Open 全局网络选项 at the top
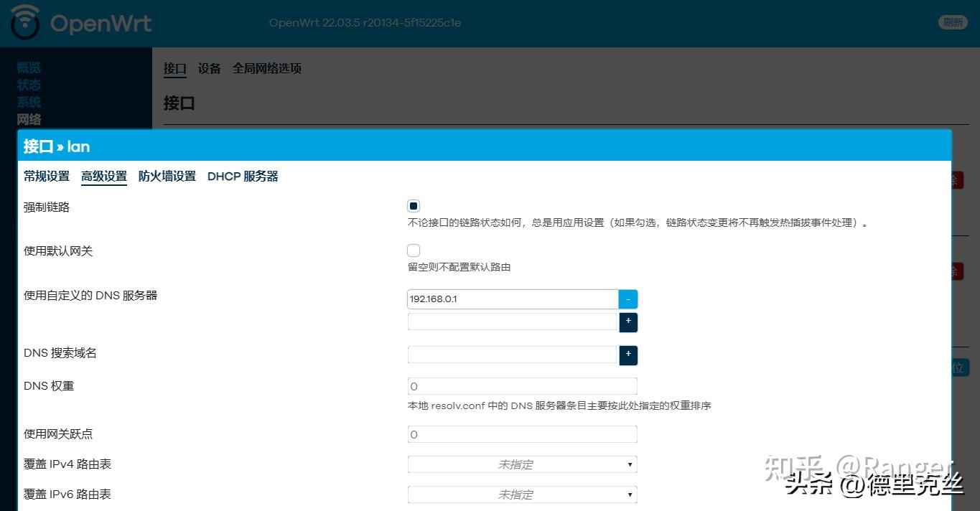 266,68
